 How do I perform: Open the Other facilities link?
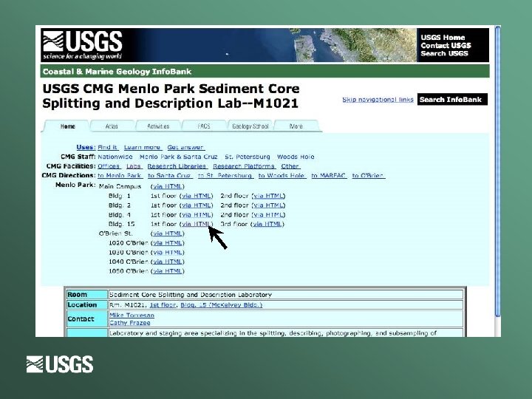290,166
